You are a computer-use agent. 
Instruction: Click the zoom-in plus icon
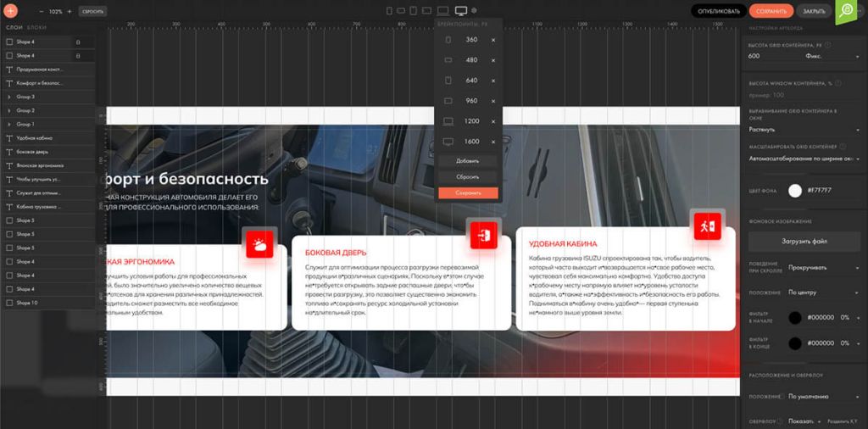tap(70, 12)
